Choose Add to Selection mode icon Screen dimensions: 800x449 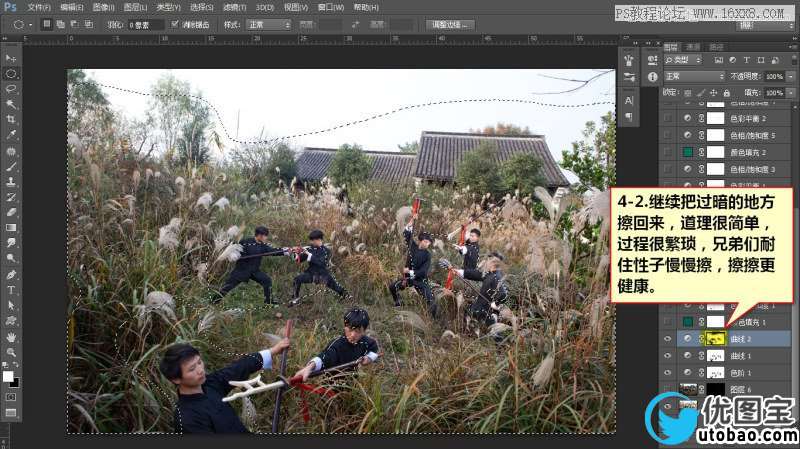point(60,24)
